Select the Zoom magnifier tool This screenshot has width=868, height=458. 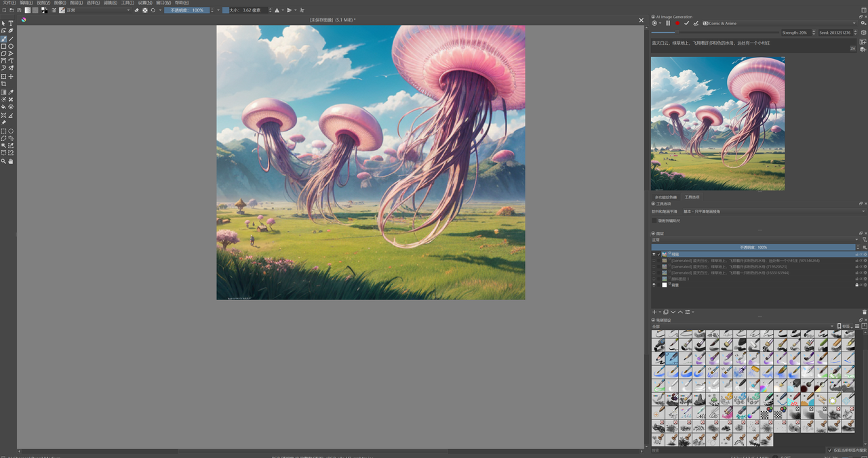(3, 161)
